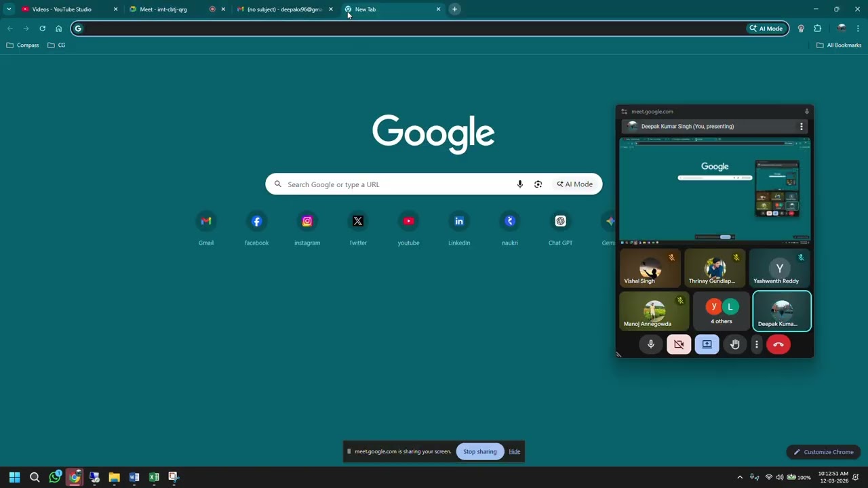Open the Chrome three-dot menu
Image resolution: width=868 pixels, height=488 pixels.
(x=858, y=28)
